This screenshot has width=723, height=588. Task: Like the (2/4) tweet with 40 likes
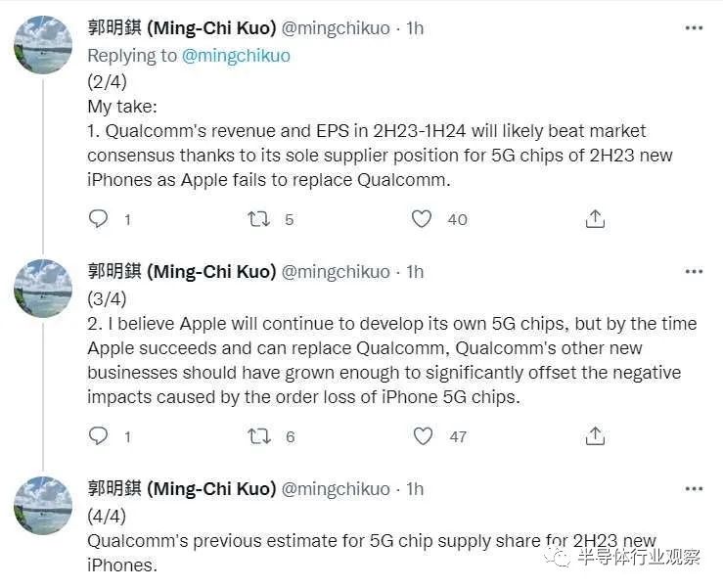click(x=422, y=218)
